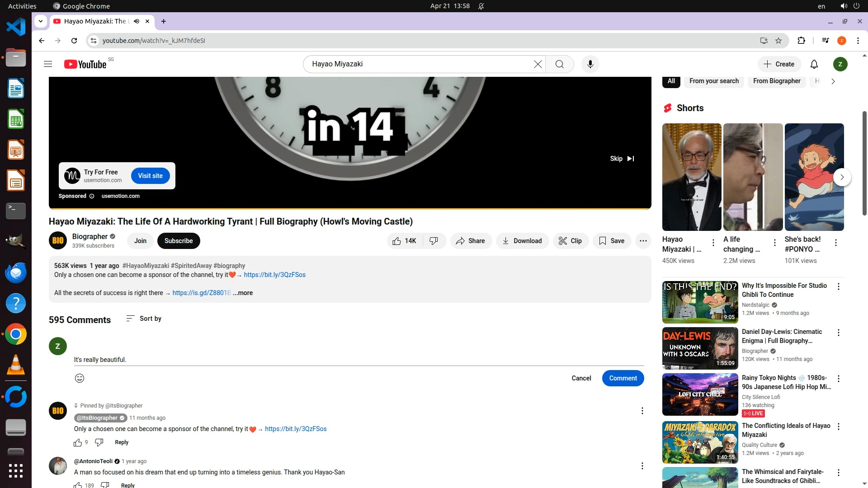Open the YouTube notifications bell
Image resolution: width=868 pixels, height=488 pixels.
click(x=814, y=64)
